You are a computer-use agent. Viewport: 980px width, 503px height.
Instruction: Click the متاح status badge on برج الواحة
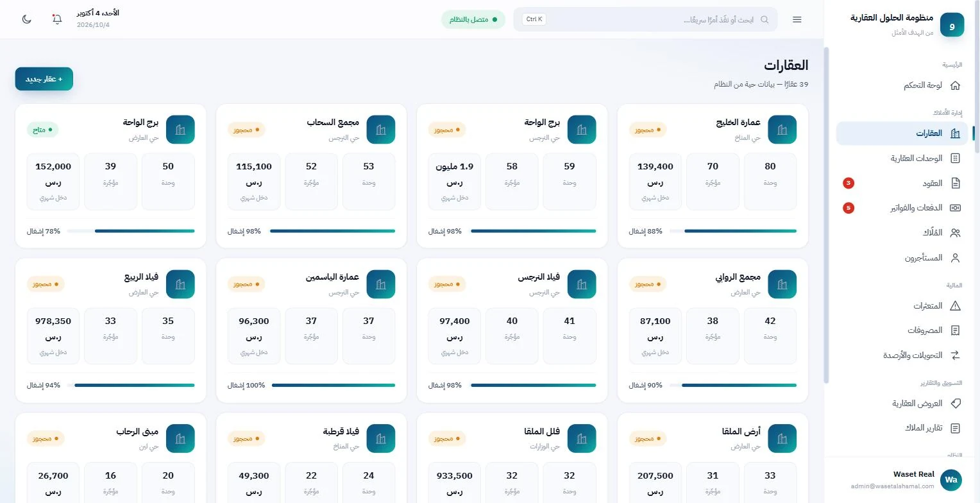(42, 130)
